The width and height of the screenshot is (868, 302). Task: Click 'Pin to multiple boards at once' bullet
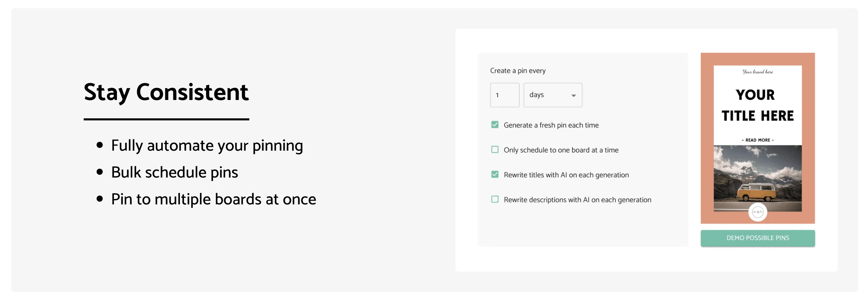pos(213,199)
